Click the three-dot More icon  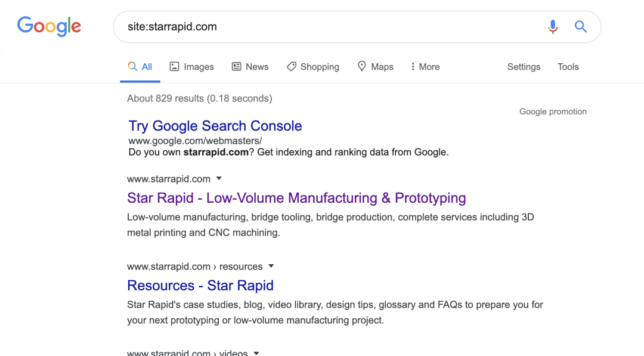coord(413,67)
